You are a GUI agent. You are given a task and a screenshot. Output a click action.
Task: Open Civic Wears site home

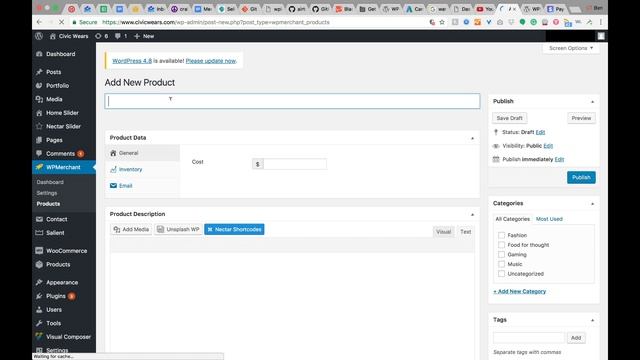click(x=69, y=36)
